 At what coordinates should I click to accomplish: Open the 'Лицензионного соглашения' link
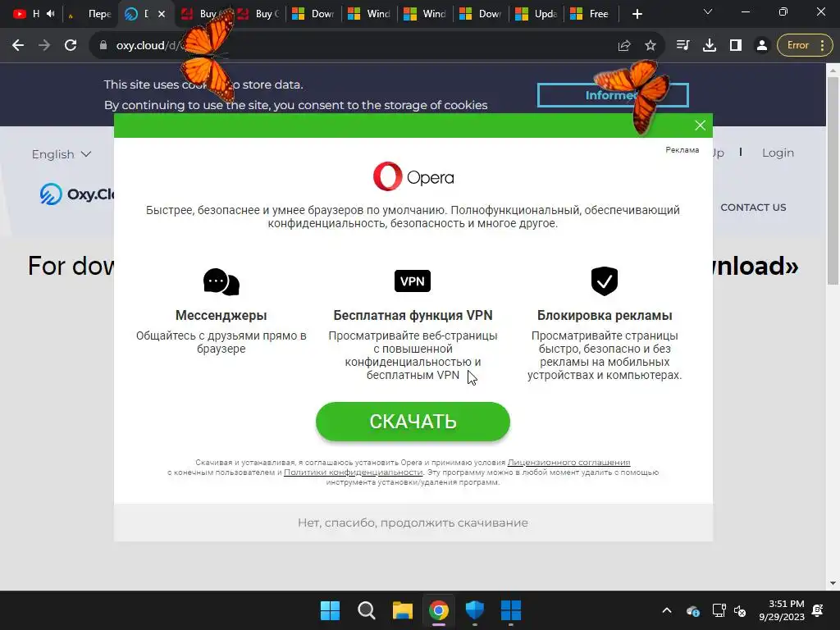click(x=569, y=462)
